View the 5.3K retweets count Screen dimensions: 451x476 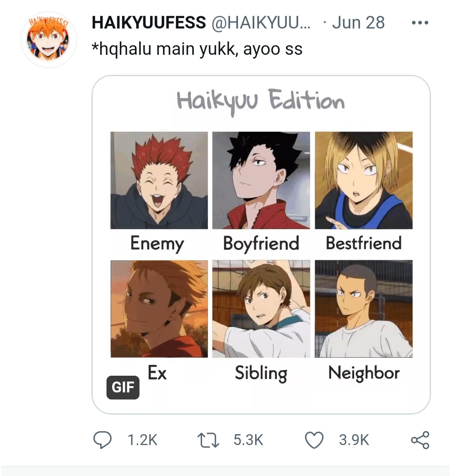coord(248,440)
